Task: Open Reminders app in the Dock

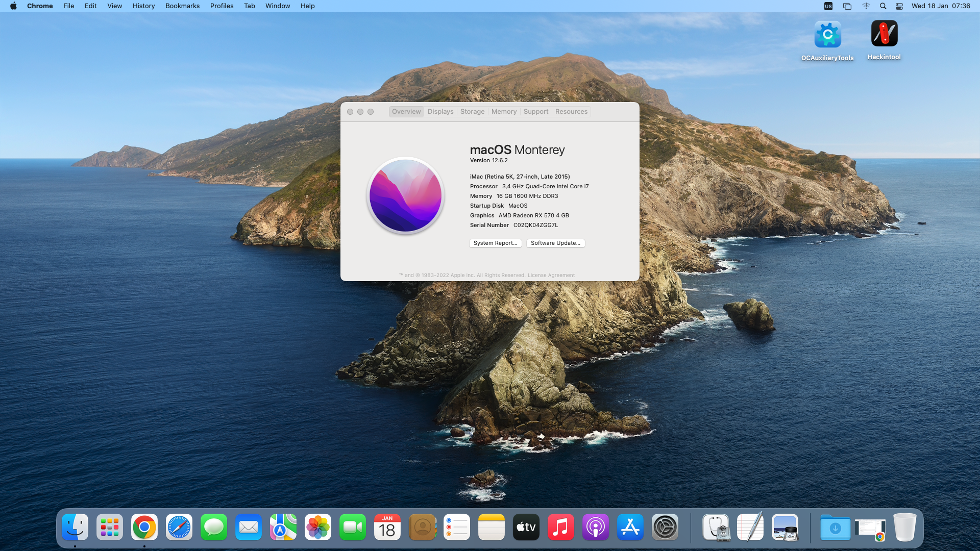Action: (x=457, y=527)
